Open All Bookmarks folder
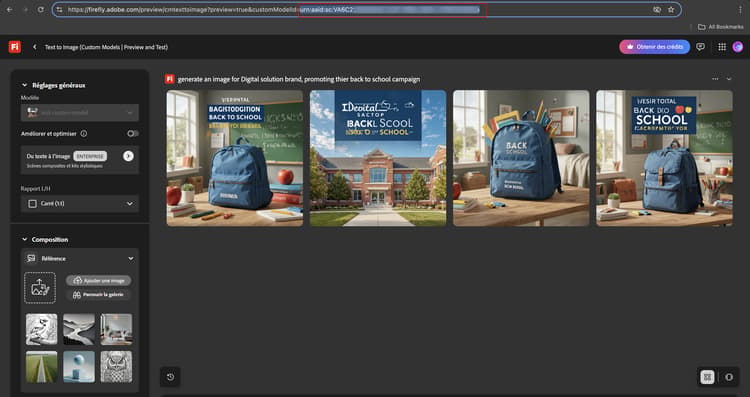This screenshot has width=750, height=397. click(x=720, y=27)
